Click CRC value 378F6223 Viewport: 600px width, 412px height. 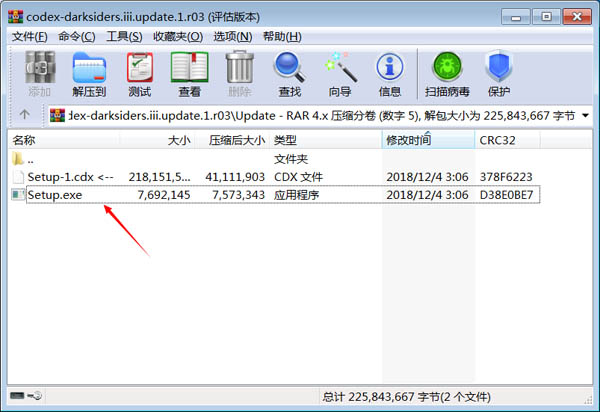(x=506, y=177)
